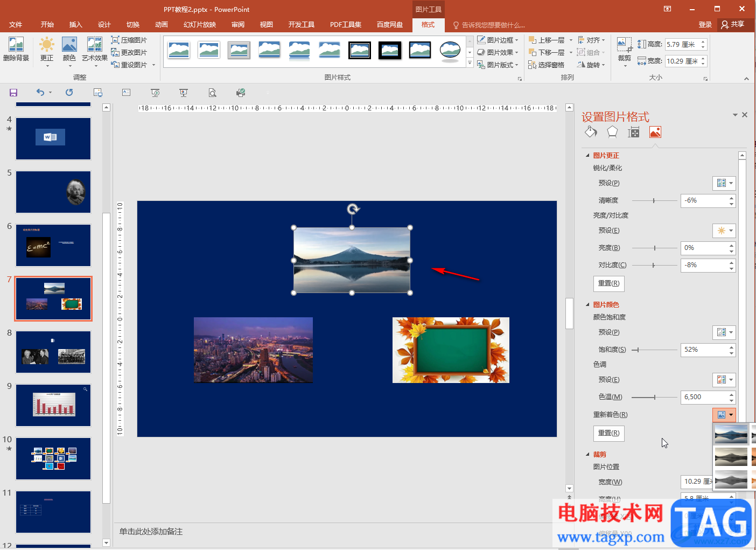Click Change Picture (更改图片)
Screen dimensions: 756x550
pos(129,52)
